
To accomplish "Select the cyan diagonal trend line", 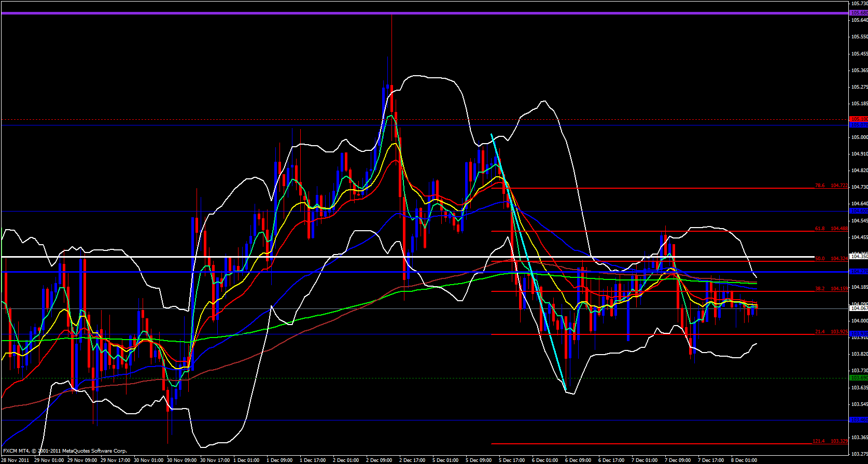I will [x=529, y=264].
